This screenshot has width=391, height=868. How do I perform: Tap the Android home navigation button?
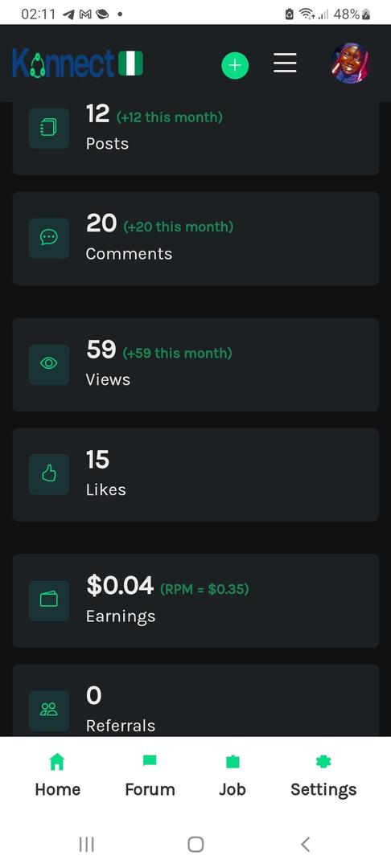(x=195, y=844)
